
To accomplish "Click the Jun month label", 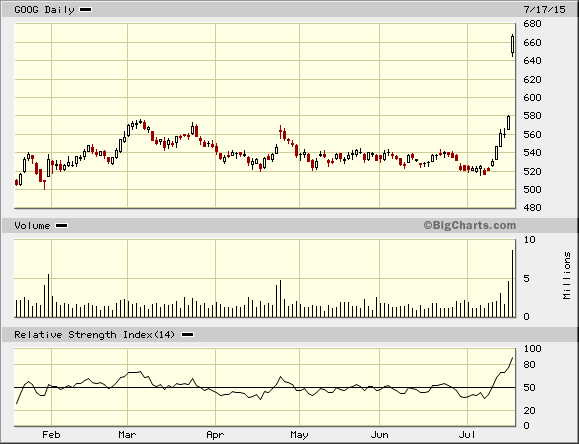I will pos(380,435).
